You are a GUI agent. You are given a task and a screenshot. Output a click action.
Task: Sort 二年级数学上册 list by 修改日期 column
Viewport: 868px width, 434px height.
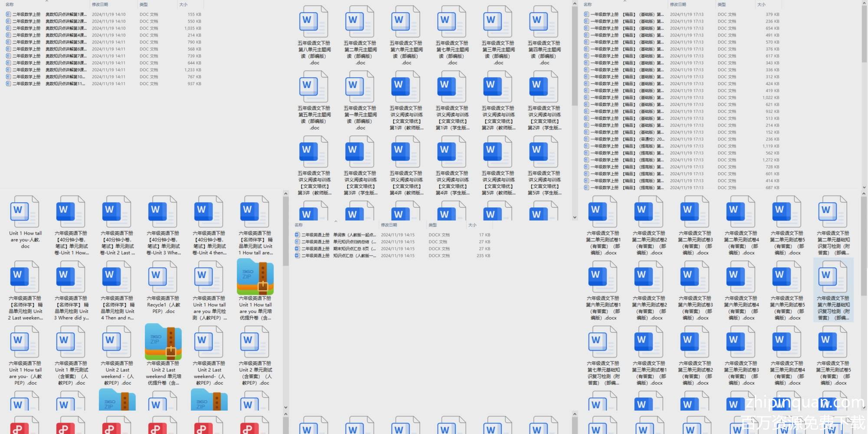click(100, 4)
